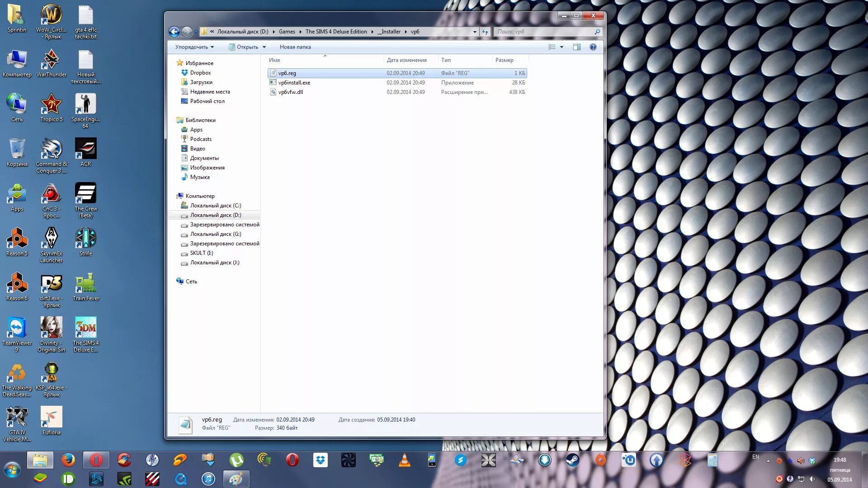The height and width of the screenshot is (488, 868).
Task: Click the change view icon
Action: click(x=552, y=47)
